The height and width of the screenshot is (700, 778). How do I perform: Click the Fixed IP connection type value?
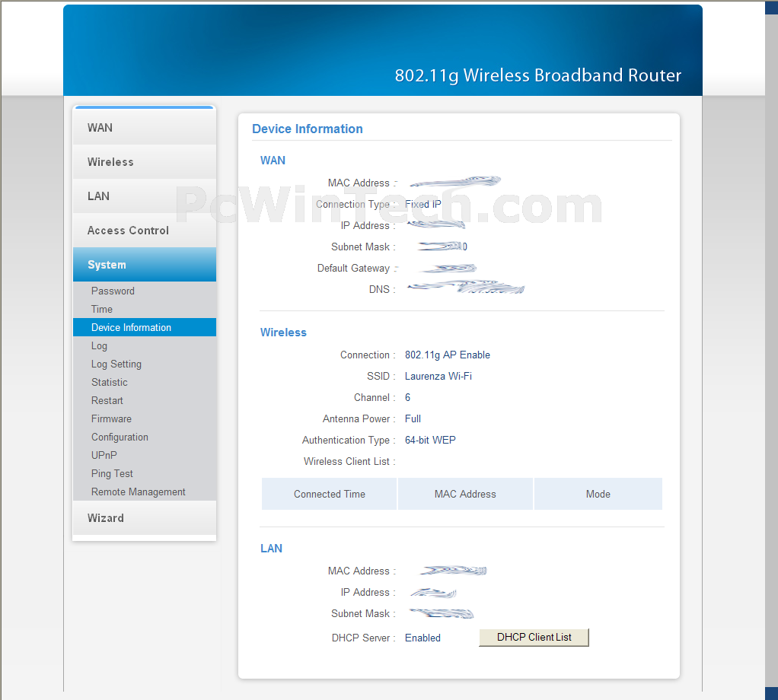[422, 204]
